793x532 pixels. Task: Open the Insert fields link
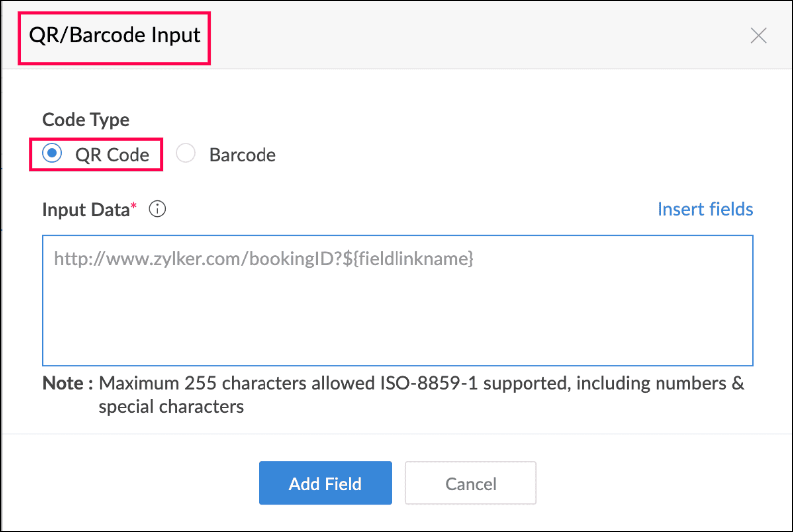[705, 209]
